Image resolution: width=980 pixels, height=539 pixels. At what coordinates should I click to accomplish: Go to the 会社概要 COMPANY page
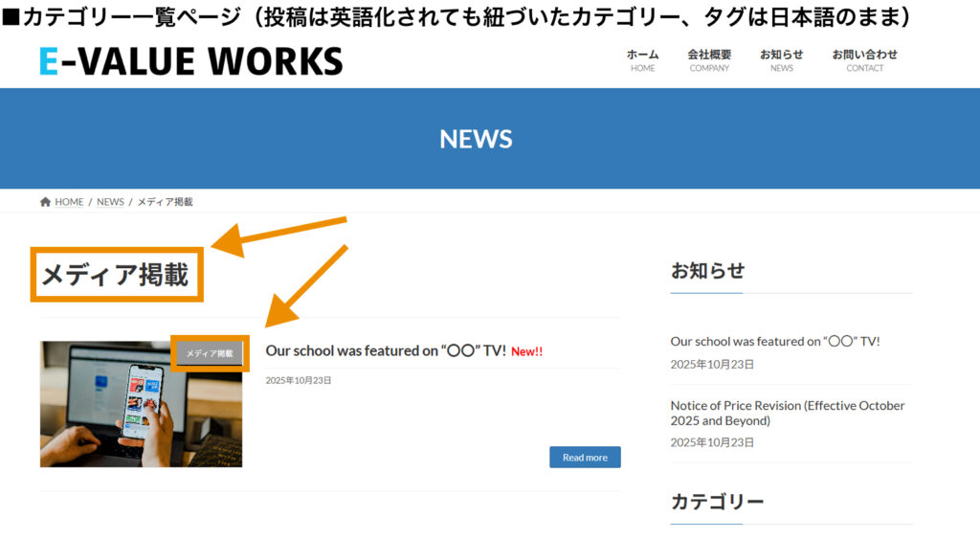click(x=709, y=60)
